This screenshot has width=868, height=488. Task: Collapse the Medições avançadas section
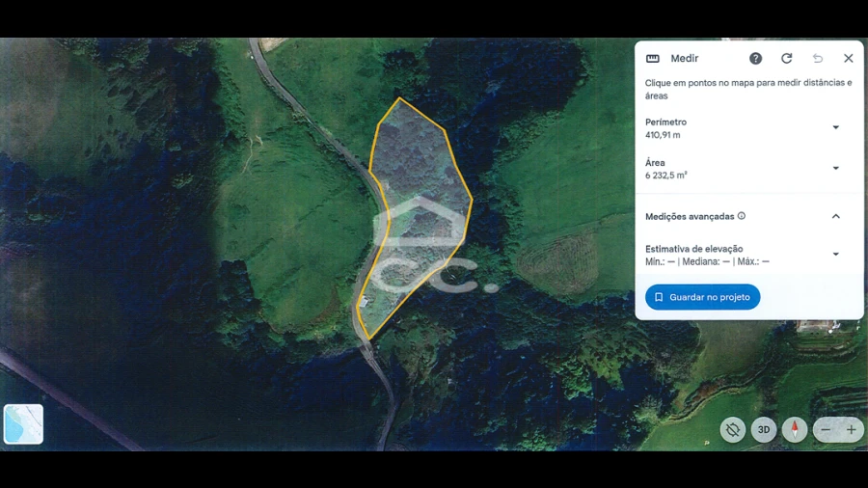[836, 216]
